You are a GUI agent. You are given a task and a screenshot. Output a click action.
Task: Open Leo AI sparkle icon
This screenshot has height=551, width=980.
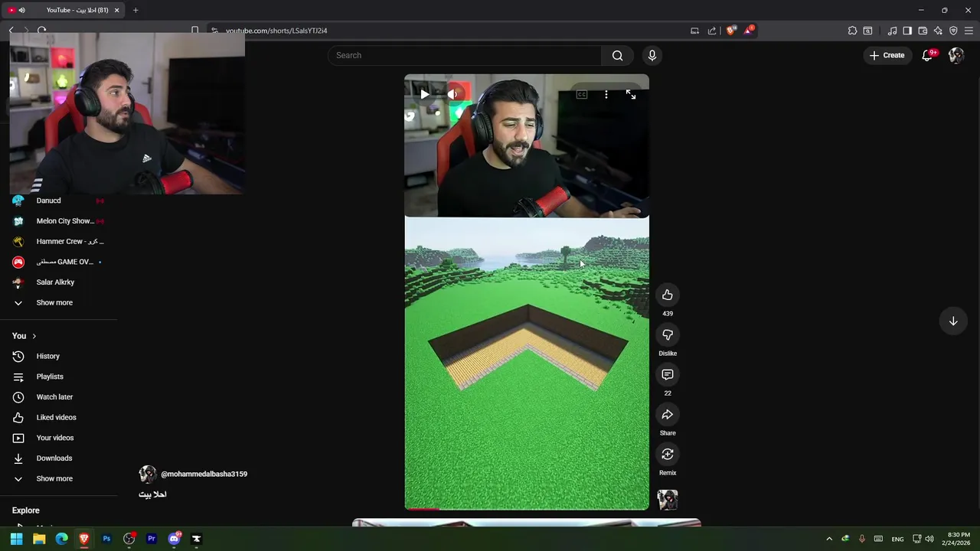tap(938, 31)
